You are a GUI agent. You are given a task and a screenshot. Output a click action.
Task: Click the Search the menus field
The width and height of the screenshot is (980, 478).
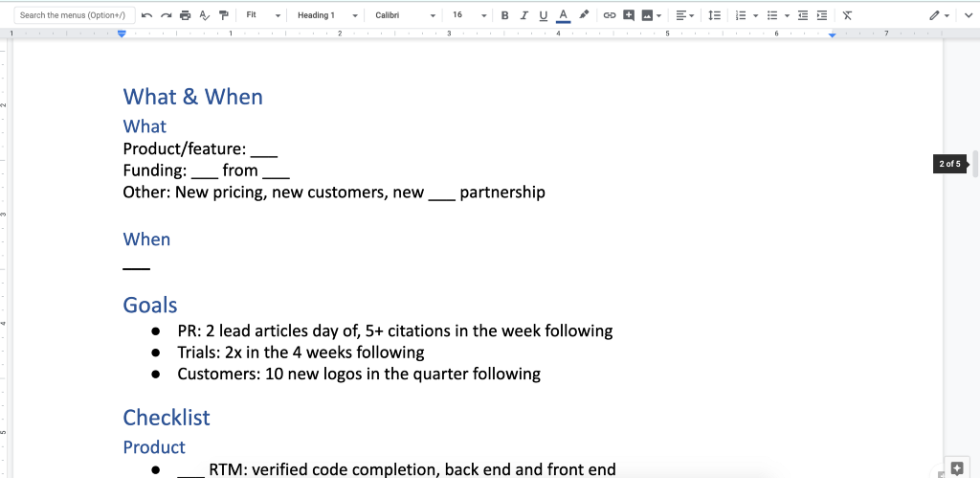click(74, 15)
